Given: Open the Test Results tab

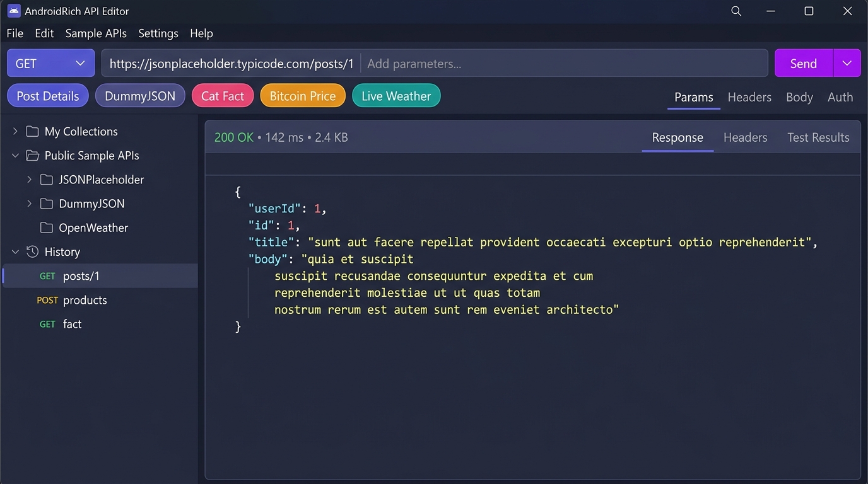Looking at the screenshot, I should pos(818,137).
